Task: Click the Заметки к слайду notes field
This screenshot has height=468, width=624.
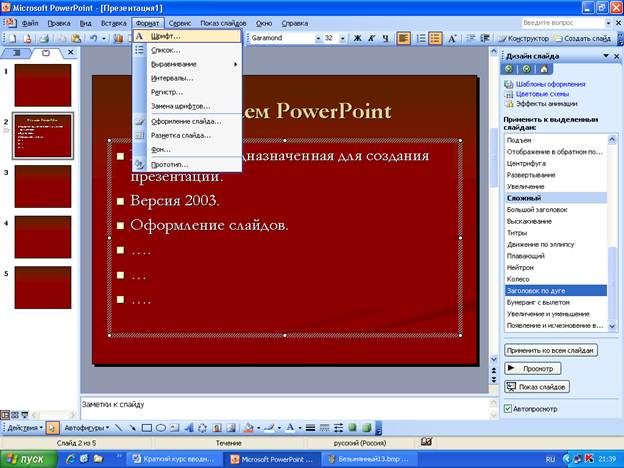Action: pyautogui.click(x=285, y=408)
